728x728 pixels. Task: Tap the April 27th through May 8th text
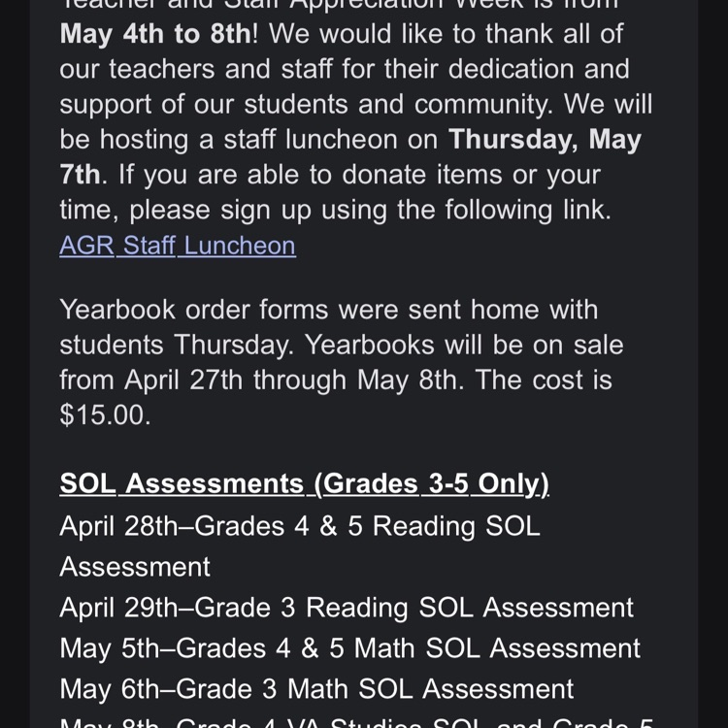294,381
